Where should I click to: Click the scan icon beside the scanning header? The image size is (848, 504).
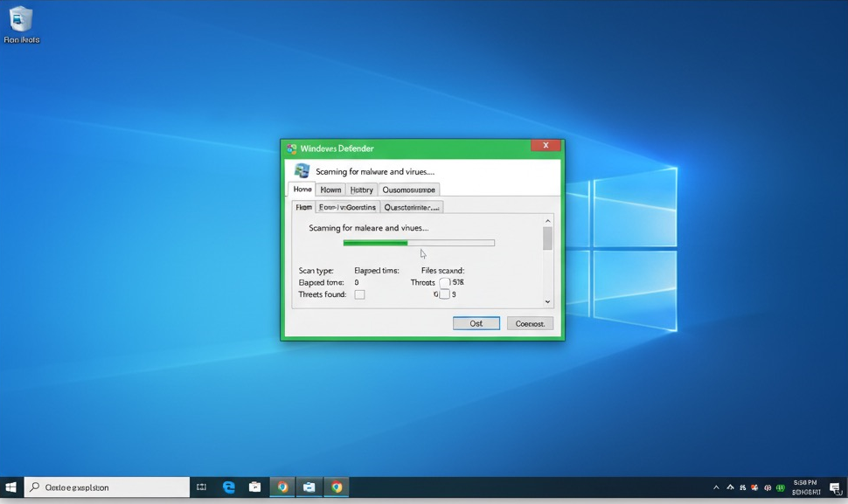[302, 171]
